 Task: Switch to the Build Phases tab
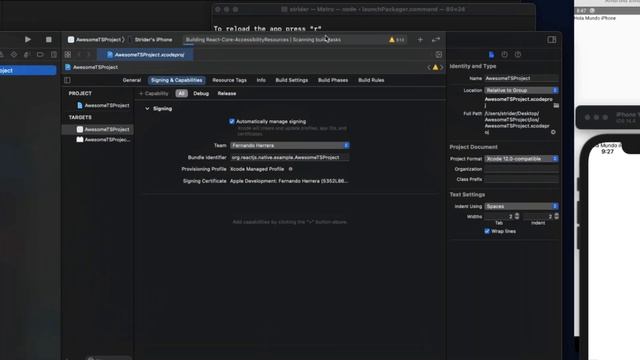[333, 80]
